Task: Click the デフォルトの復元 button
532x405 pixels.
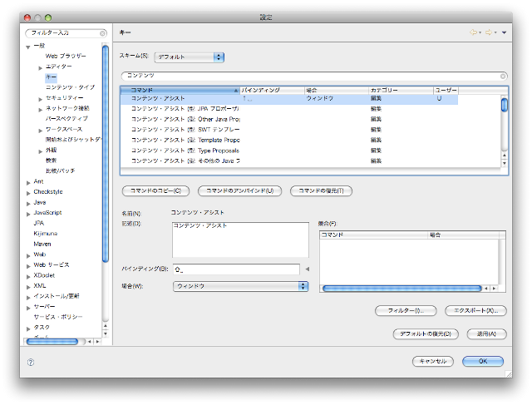Action: coord(425,333)
